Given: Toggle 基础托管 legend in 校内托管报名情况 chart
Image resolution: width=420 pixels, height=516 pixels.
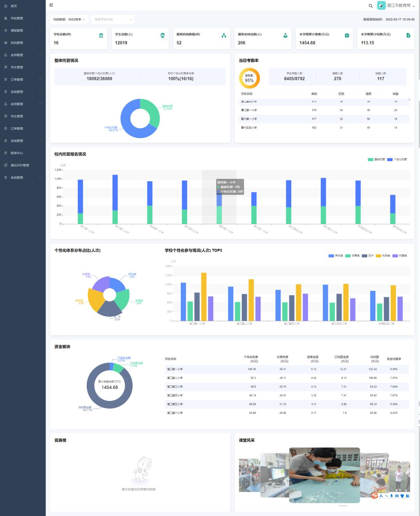Looking at the screenshot, I should pyautogui.click(x=376, y=159).
